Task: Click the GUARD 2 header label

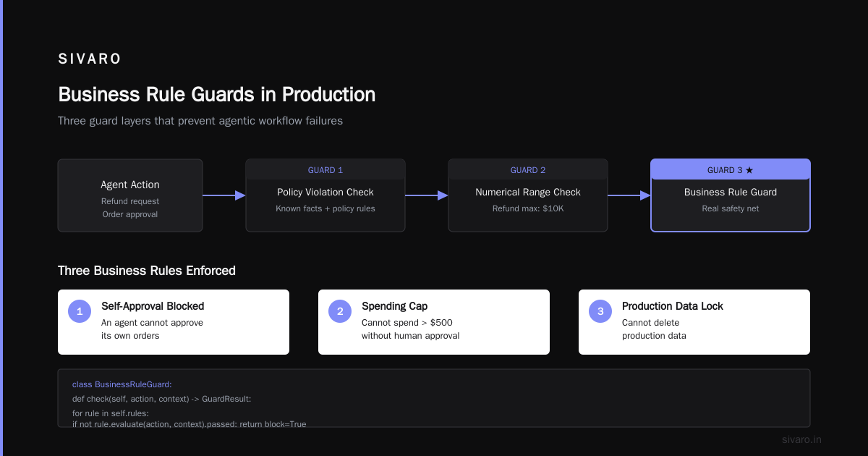Action: click(528, 170)
